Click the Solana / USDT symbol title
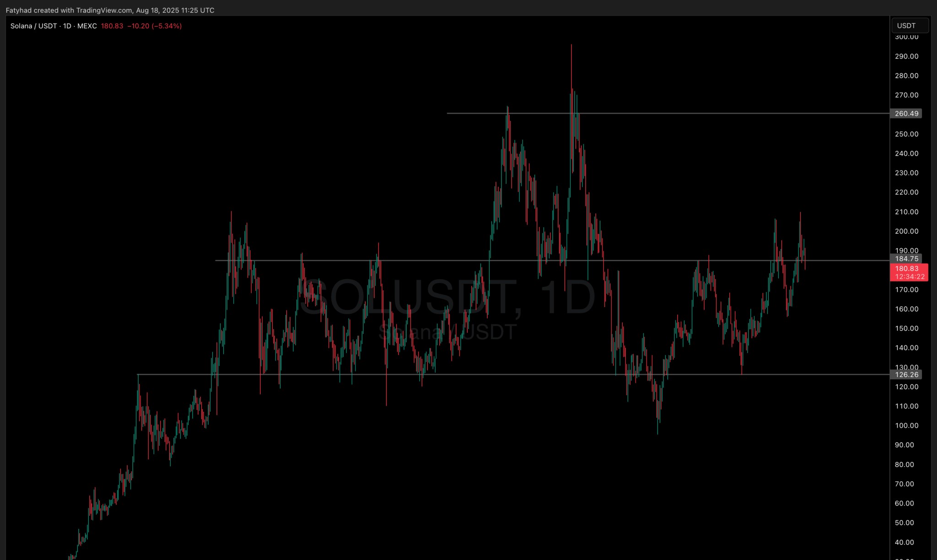Image resolution: width=937 pixels, height=560 pixels. (x=34, y=26)
